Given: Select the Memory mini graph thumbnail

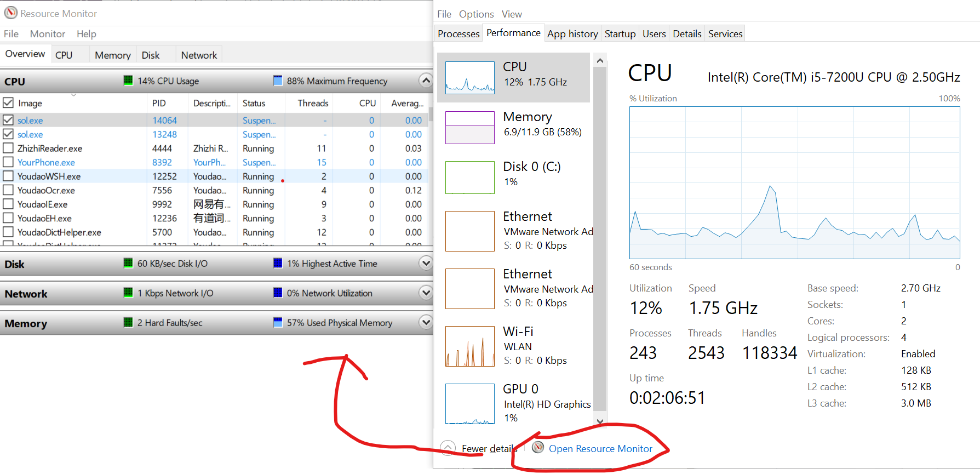Looking at the screenshot, I should click(470, 128).
